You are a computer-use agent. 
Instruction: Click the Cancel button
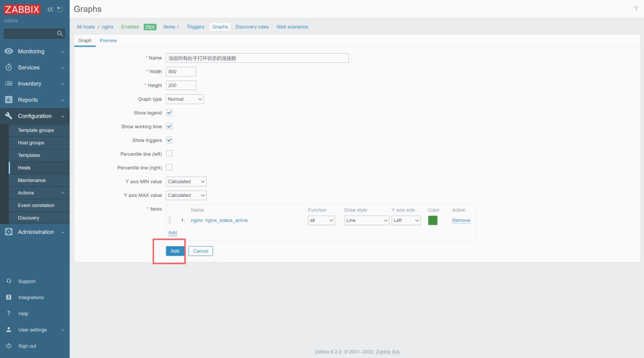pos(201,251)
